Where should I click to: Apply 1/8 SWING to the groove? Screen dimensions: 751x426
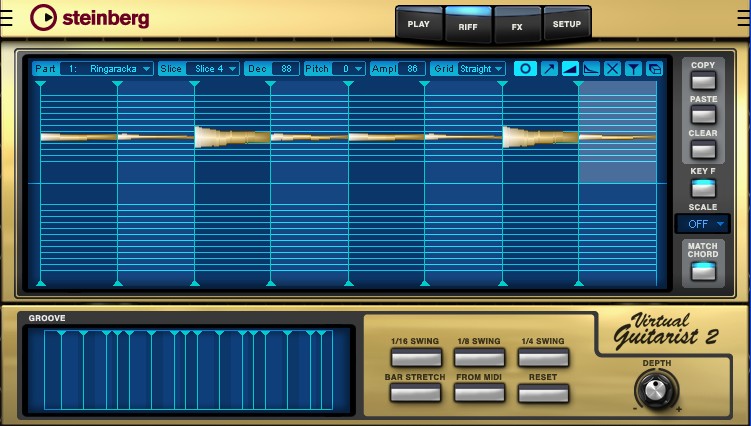(x=479, y=357)
